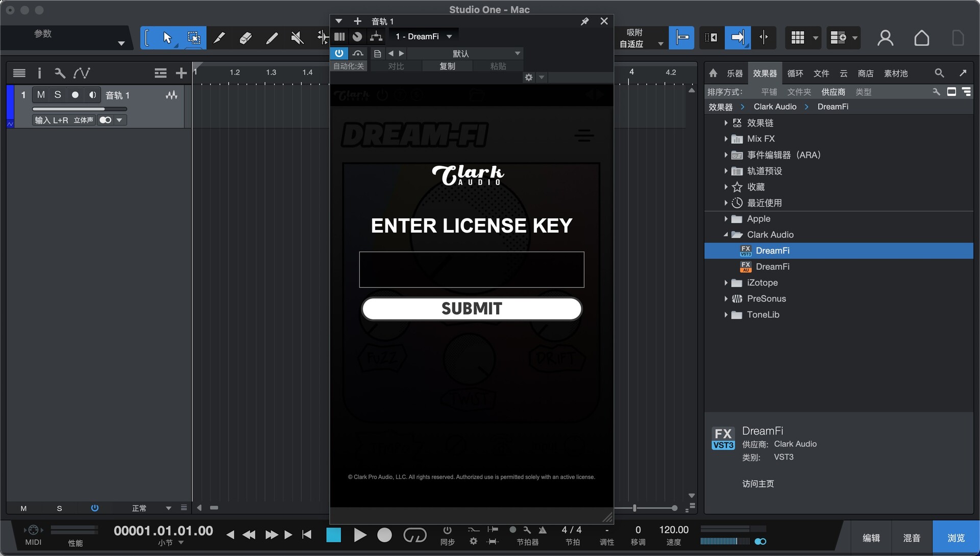Image resolution: width=980 pixels, height=556 pixels.
Task: Open 访问主页 link
Action: [x=758, y=484]
